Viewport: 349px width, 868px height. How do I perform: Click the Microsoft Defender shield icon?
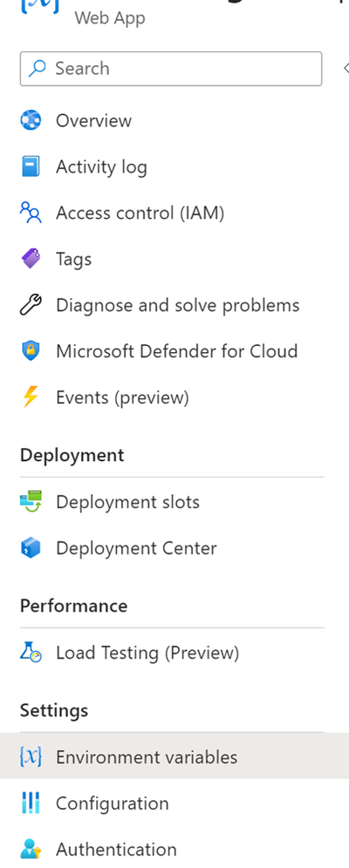point(31,351)
